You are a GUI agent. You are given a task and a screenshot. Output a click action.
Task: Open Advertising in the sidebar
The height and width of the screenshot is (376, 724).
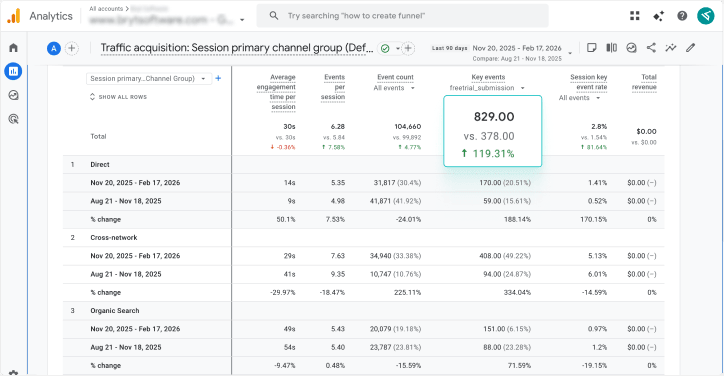click(13, 119)
